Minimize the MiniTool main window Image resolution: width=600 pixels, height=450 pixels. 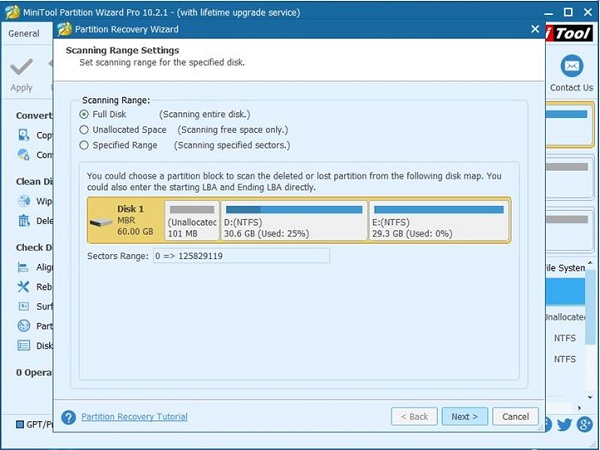[x=548, y=14]
